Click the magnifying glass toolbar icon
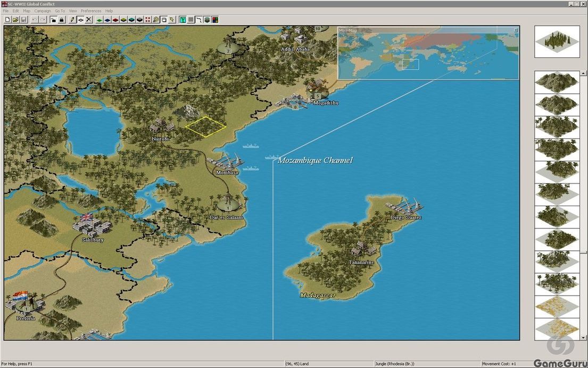588x368 pixels. 156,20
